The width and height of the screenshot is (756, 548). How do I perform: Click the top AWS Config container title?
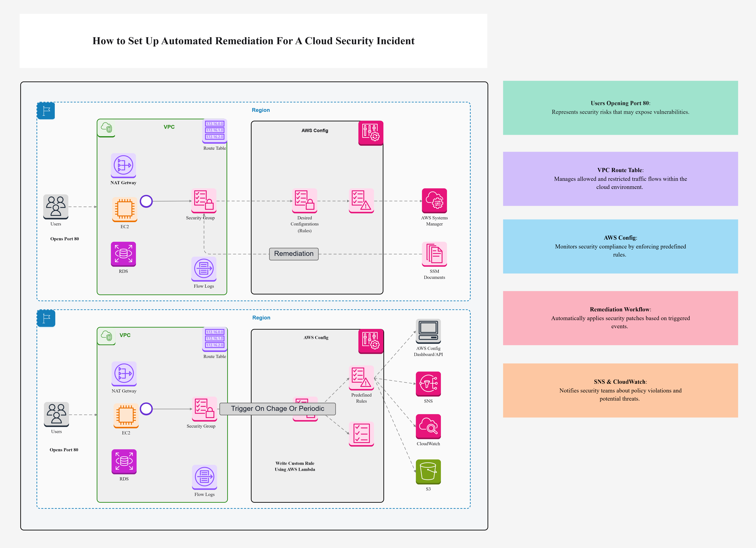pyautogui.click(x=315, y=131)
